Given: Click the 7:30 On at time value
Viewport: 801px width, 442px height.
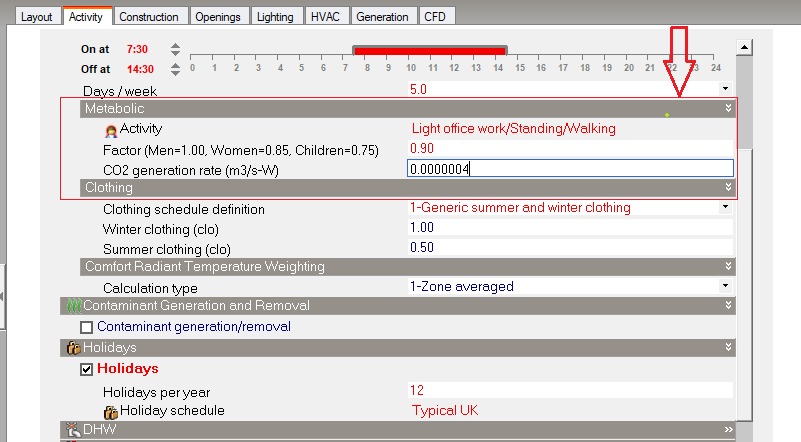Looking at the screenshot, I should (x=137, y=49).
